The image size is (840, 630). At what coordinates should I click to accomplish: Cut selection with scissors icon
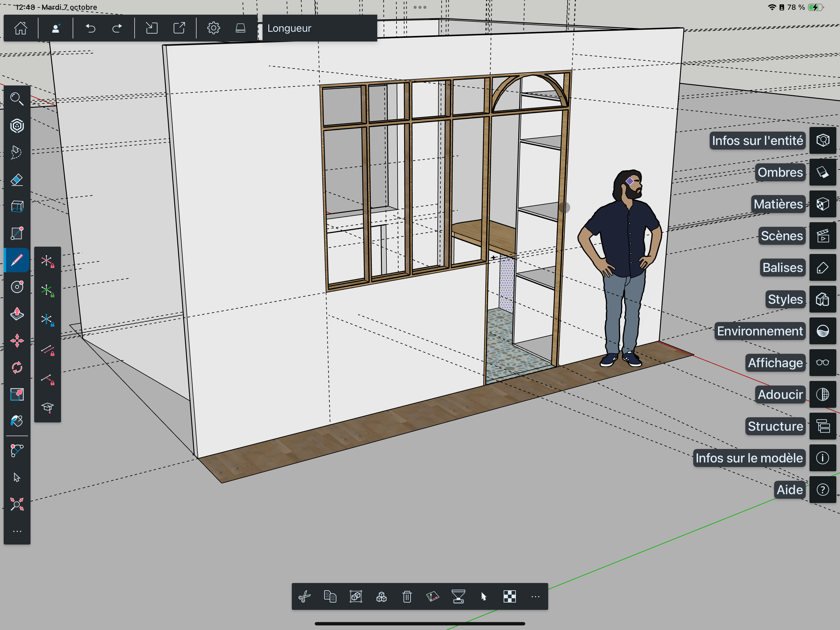point(305,597)
